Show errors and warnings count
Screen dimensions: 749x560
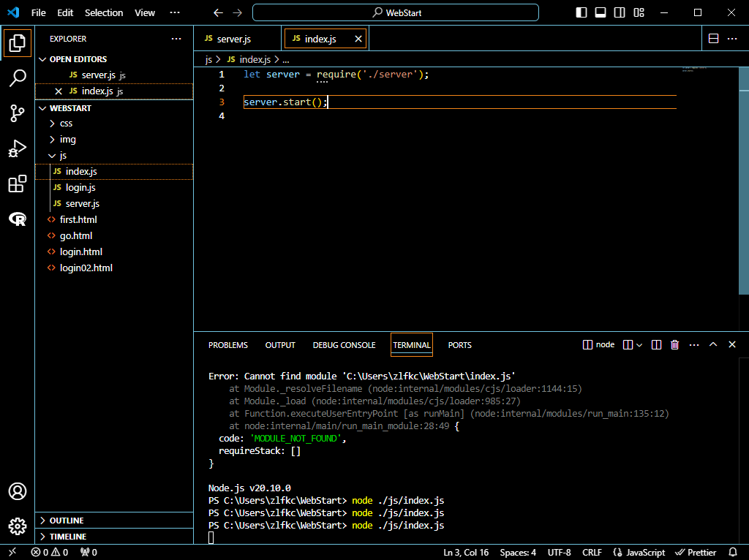[50, 553]
